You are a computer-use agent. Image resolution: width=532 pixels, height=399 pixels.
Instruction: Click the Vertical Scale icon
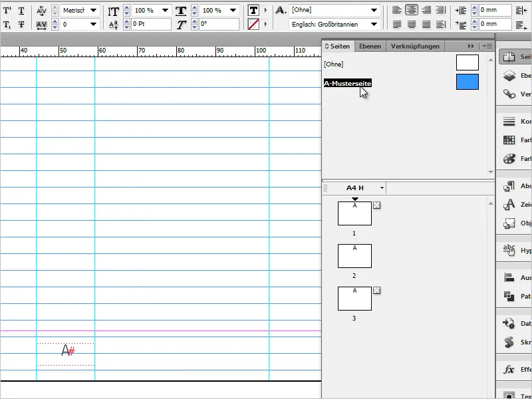[x=113, y=11]
